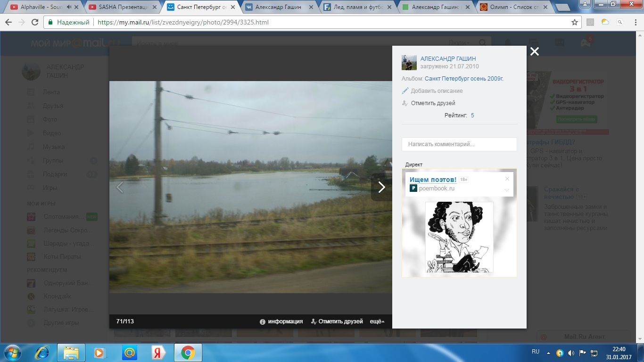
Task: Switch to the VK Александр Гашин tab
Action: click(x=278, y=7)
